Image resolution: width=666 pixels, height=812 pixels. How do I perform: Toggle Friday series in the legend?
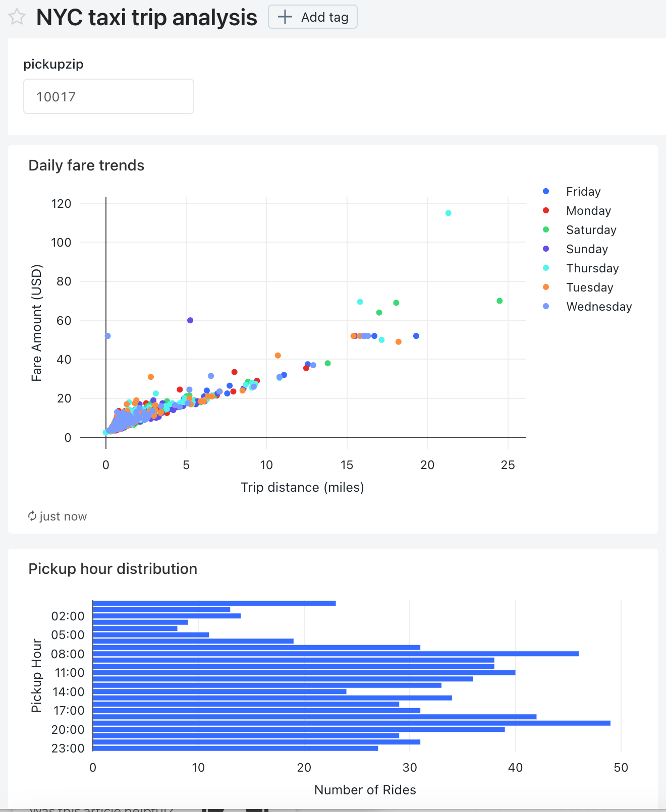[583, 192]
